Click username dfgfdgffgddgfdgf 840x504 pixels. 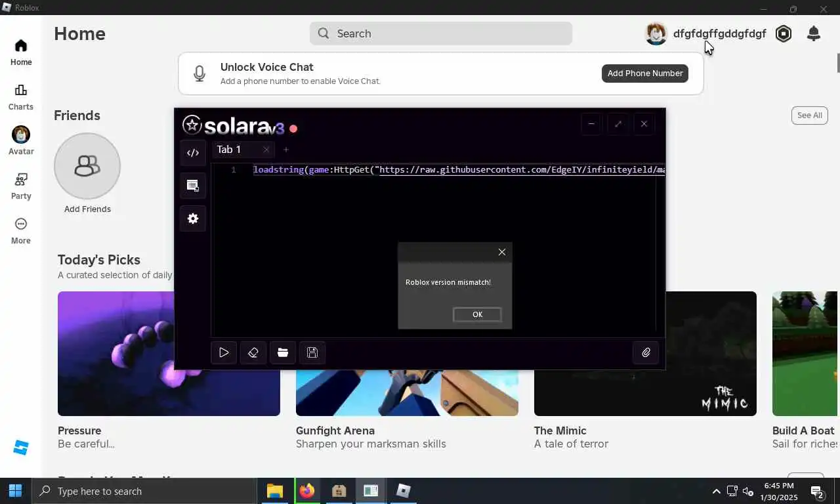pos(719,33)
